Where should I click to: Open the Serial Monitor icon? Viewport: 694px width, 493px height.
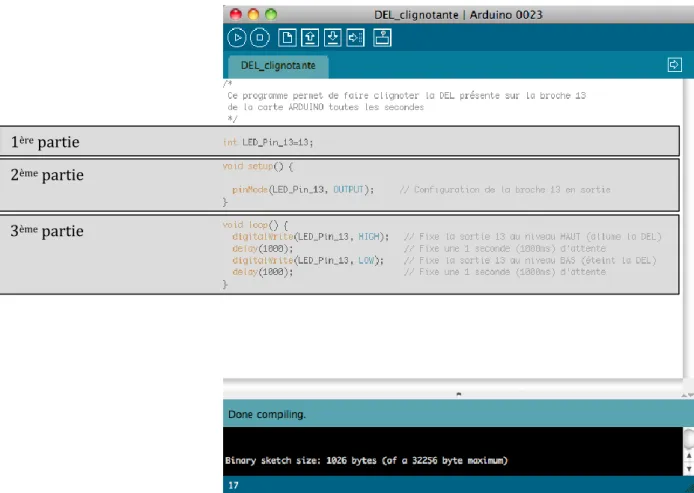tap(382, 38)
